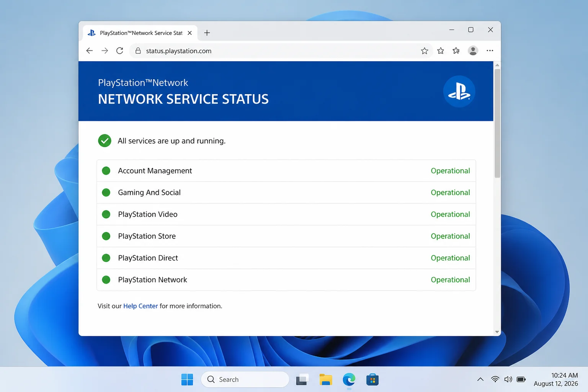Expand the PlayStation Video service row
The image size is (588, 392).
pos(286,214)
